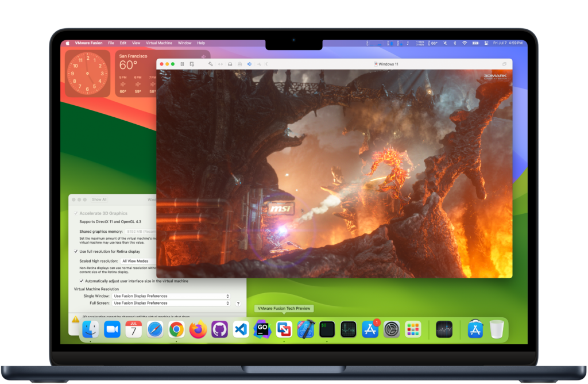Viewport: 588px width, 384px height.
Task: Open VMware Fusion virtual machine settings wrench icon
Action: 211,64
